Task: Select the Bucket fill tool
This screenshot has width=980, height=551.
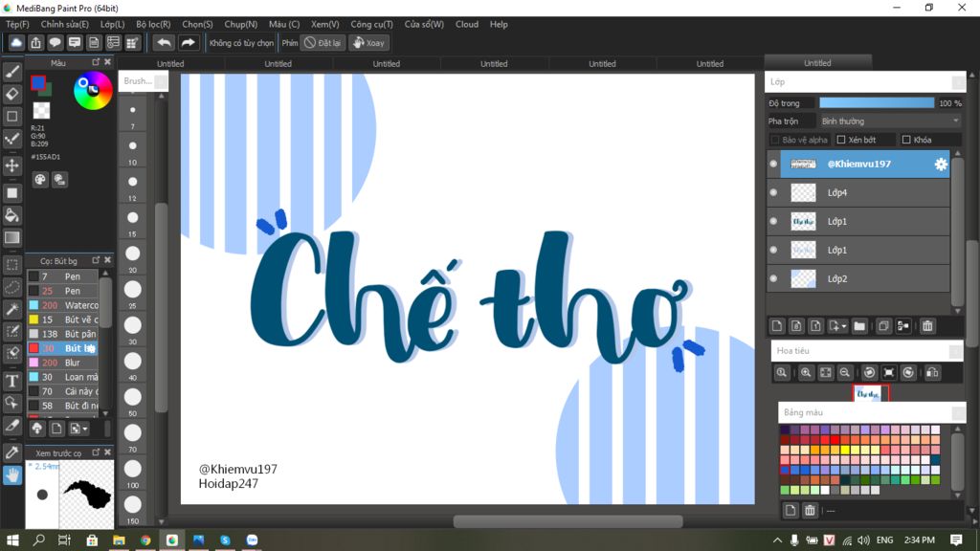Action: (11, 215)
